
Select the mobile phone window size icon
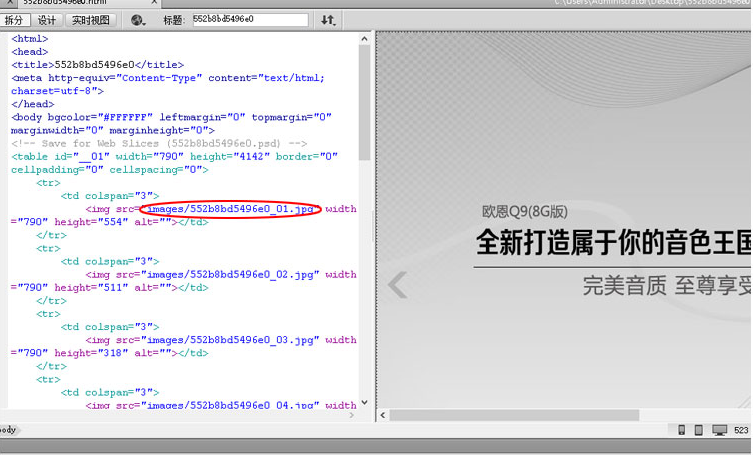pyautogui.click(x=681, y=430)
